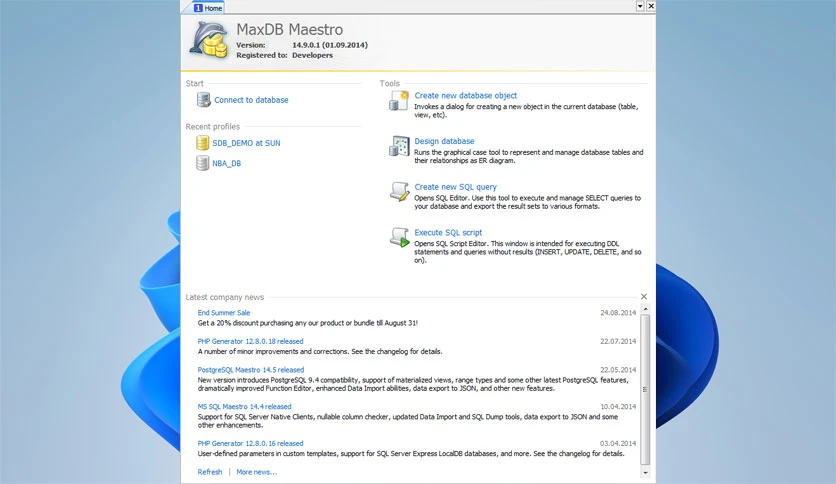Screen dimensions: 836x484
Task: Click the 03.04.2014 news date
Action: (x=618, y=443)
